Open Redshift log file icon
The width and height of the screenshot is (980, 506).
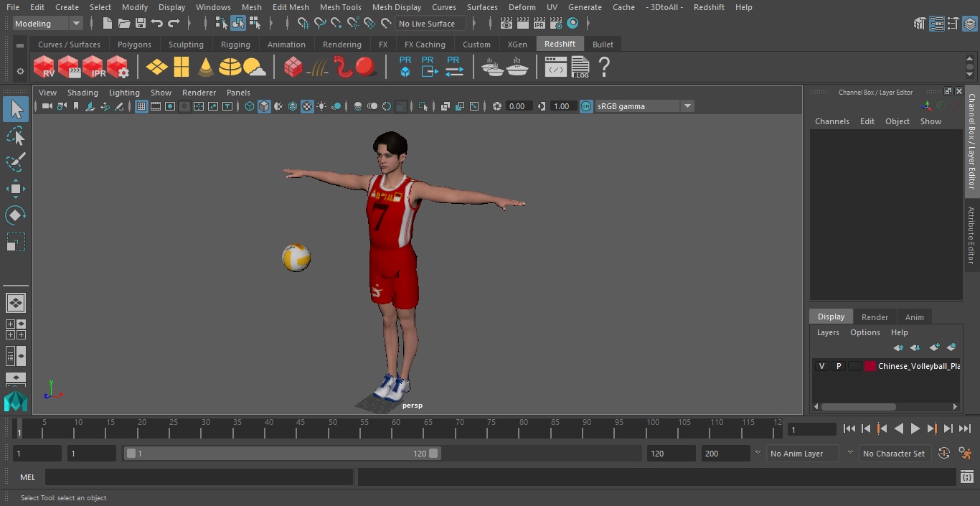click(x=580, y=67)
